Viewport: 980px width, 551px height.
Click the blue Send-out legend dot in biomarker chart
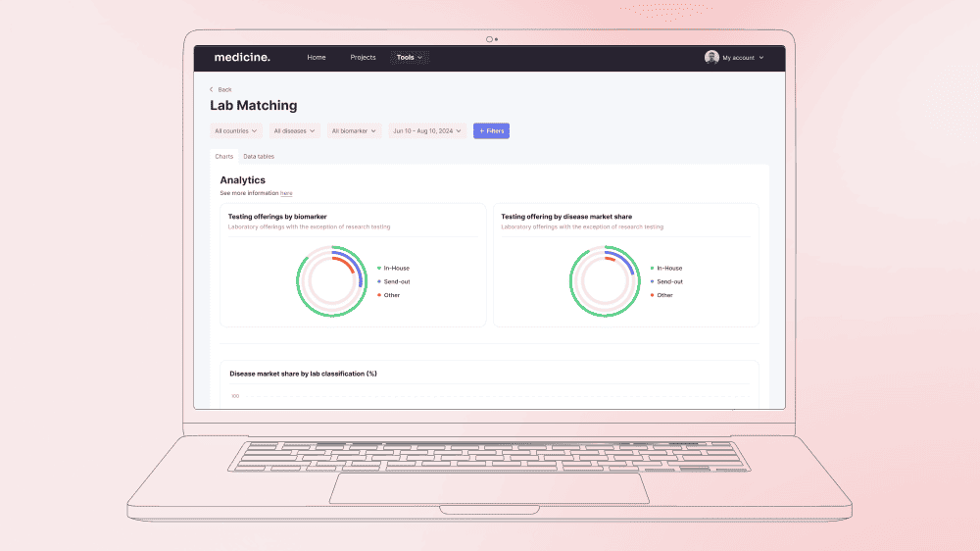[378, 281]
